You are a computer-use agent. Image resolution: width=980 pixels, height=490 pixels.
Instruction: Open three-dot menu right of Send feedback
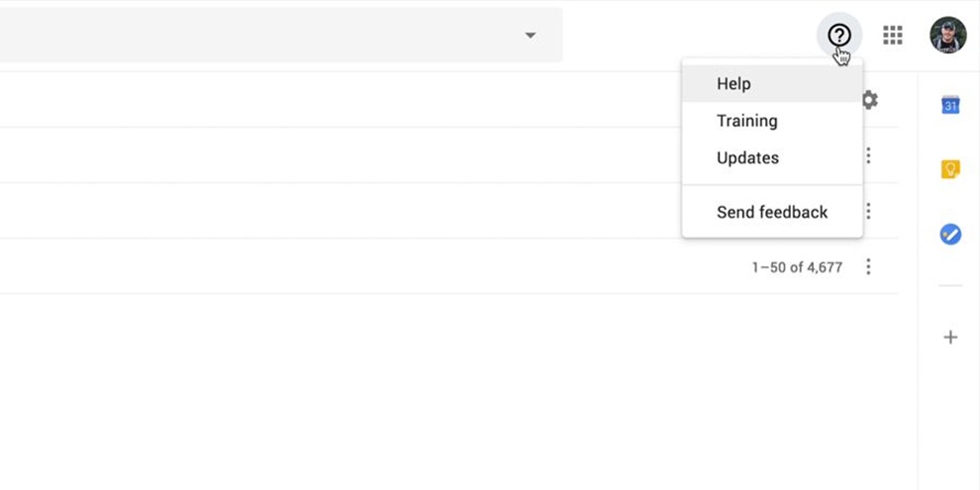[868, 211]
